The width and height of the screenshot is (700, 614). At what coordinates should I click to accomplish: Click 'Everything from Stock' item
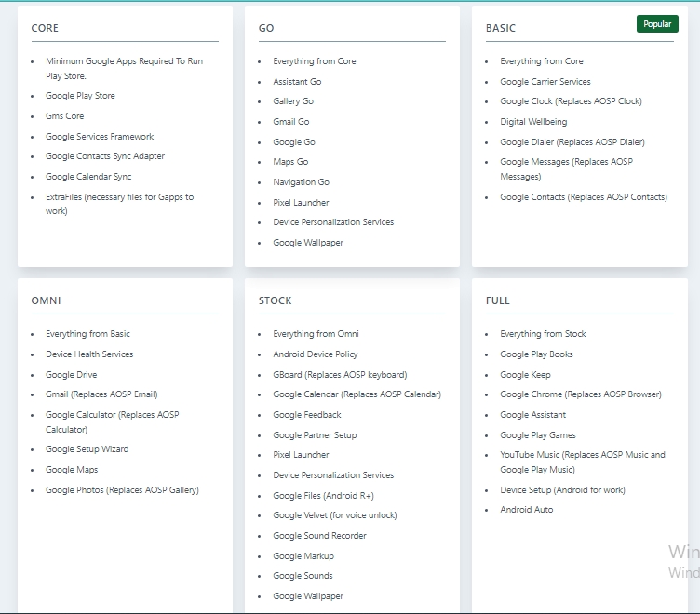point(543,334)
